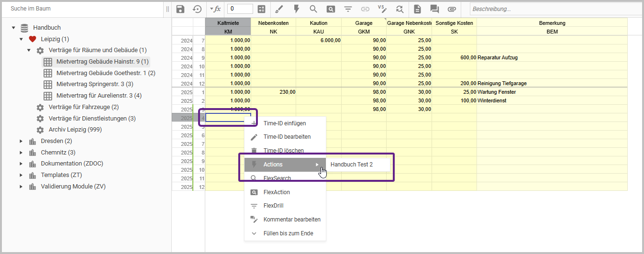Screen dimensions: 644x254
Task: Click the lightning bolt actions toolbar icon
Action: click(x=296, y=9)
